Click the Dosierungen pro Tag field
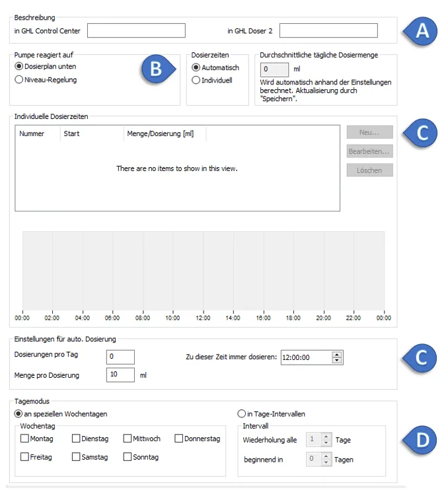Screen dimensions: 448x498 [120, 357]
